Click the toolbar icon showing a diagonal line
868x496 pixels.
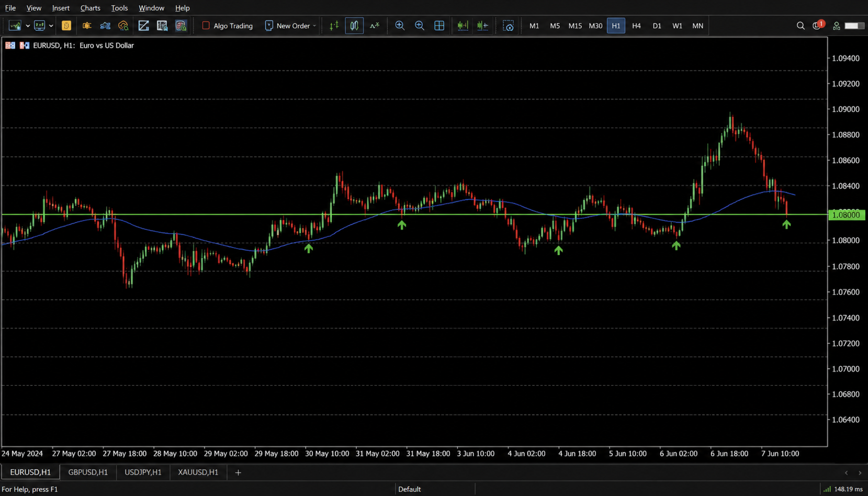[143, 26]
